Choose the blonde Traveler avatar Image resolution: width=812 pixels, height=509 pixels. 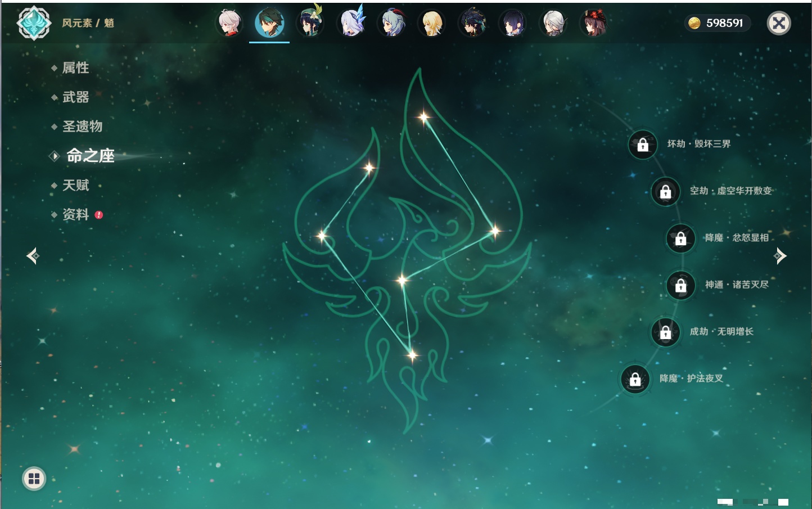click(x=432, y=23)
